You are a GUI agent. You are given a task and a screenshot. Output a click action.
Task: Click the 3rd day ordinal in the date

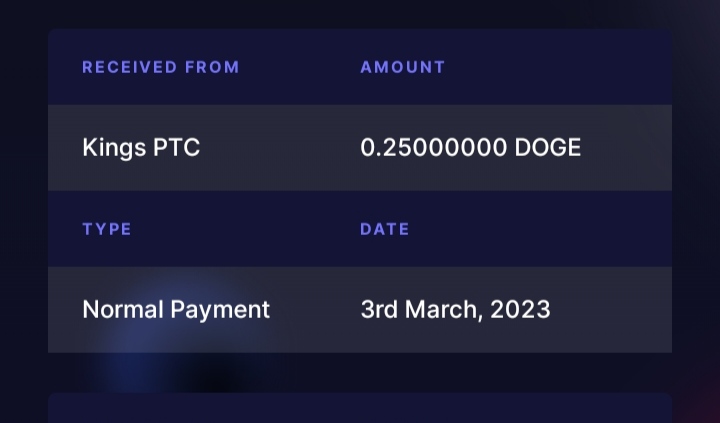[x=379, y=309]
